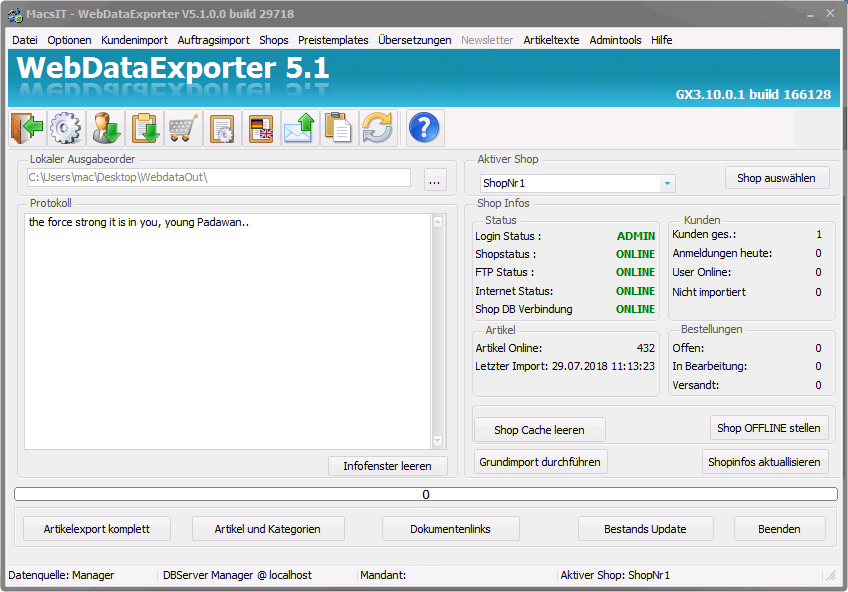Click the progress bar showing 0
Image resolution: width=848 pixels, height=592 pixels.
pos(425,494)
